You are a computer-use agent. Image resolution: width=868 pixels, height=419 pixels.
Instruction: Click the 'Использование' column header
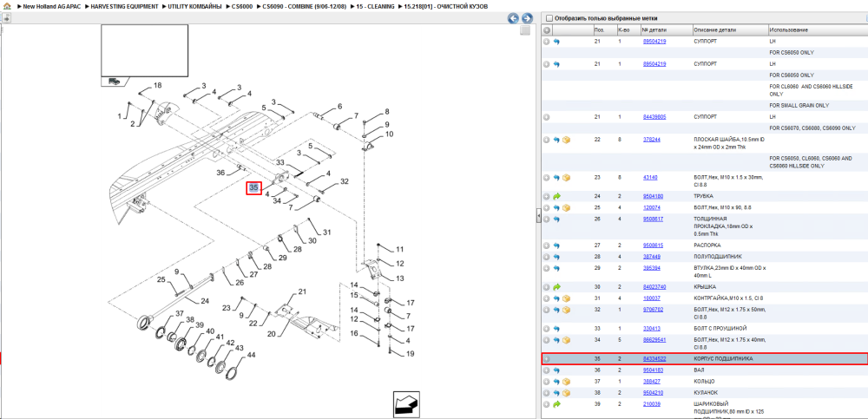click(817, 29)
